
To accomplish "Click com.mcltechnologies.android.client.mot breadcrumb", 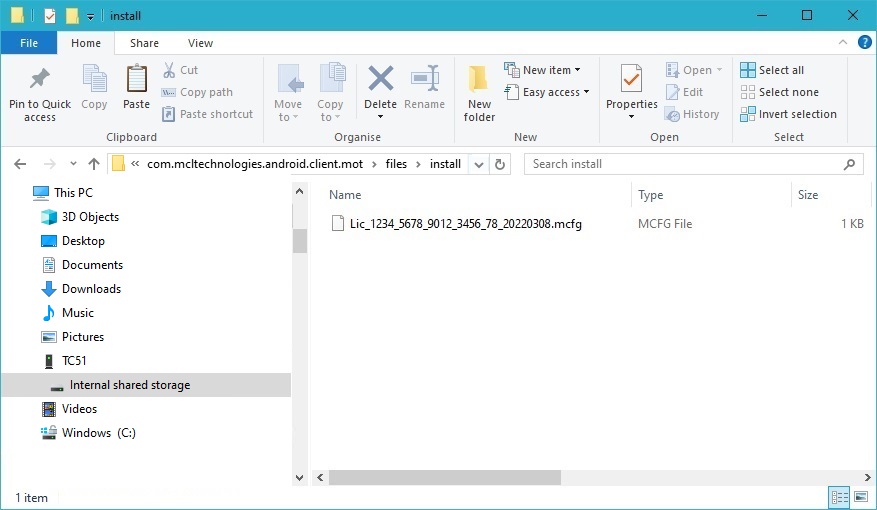I will point(255,164).
